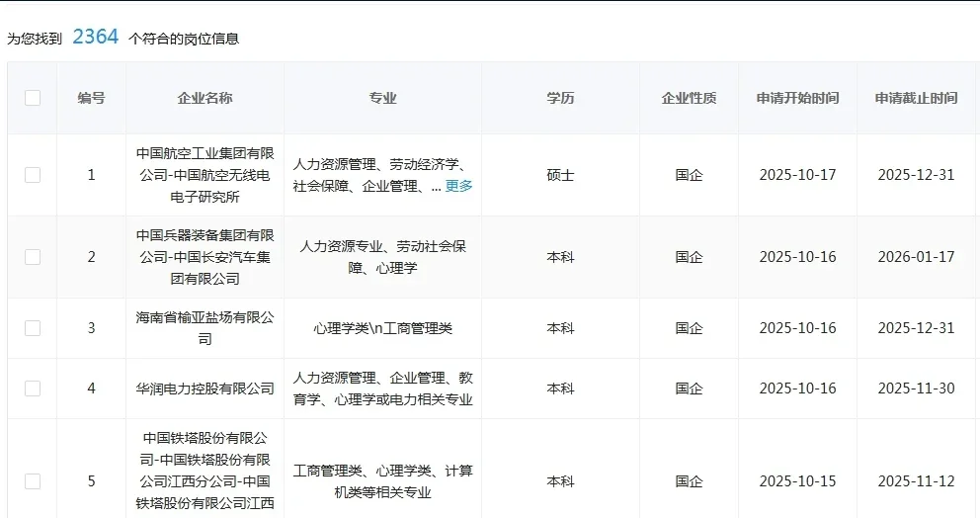
Task: Open 华润电力控股有限公司 company name
Action: [205, 388]
